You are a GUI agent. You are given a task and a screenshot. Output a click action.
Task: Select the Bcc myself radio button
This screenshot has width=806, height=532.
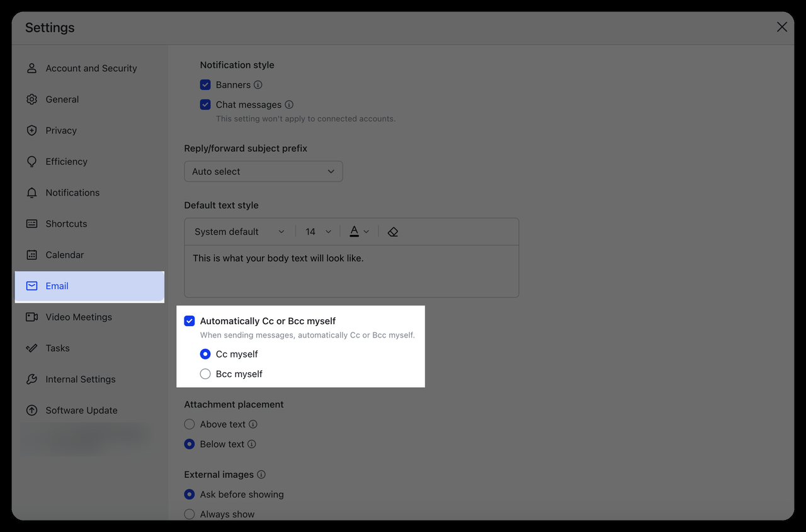pos(205,374)
